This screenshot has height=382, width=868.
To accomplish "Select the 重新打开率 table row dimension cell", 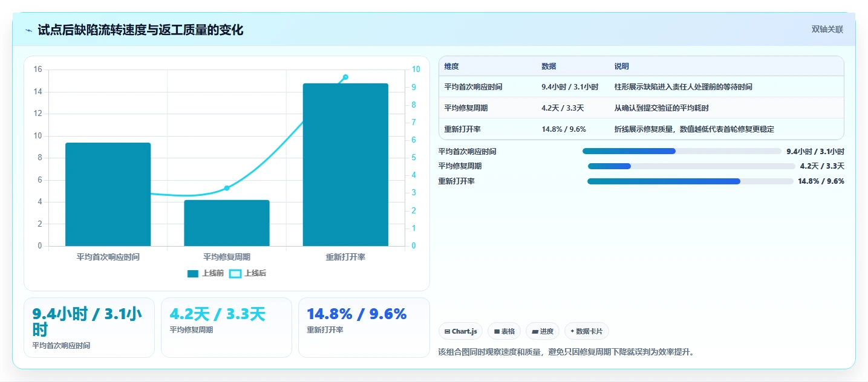I will pyautogui.click(x=462, y=129).
